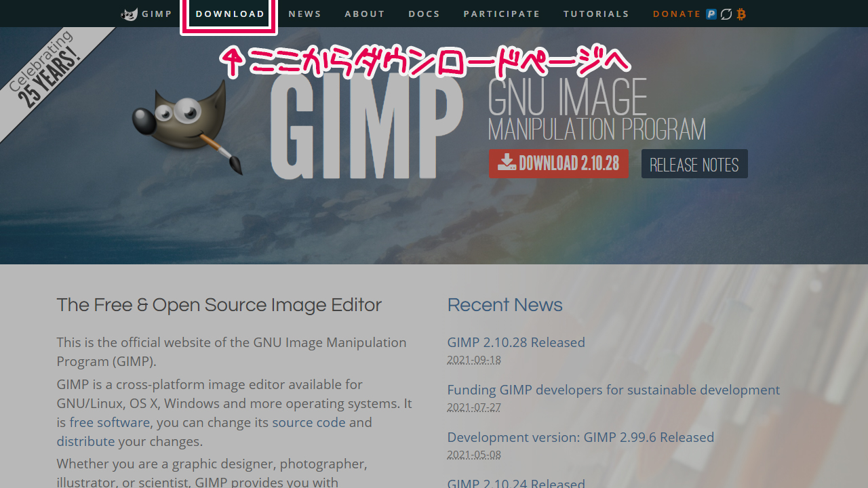Click the 'MANIPULATION PROGRAM' hero subtitle
The image size is (868, 488).
click(x=597, y=129)
